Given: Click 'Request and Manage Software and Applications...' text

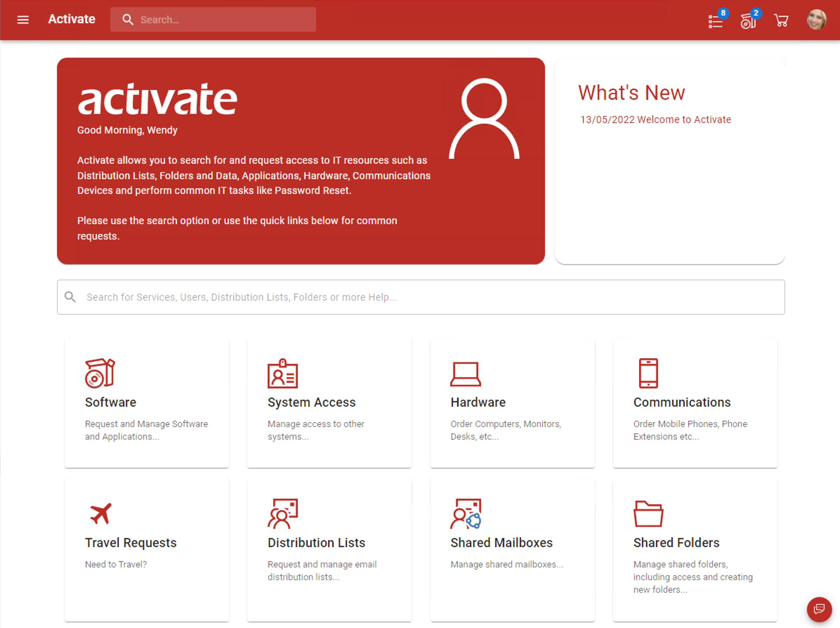Looking at the screenshot, I should click(146, 431).
